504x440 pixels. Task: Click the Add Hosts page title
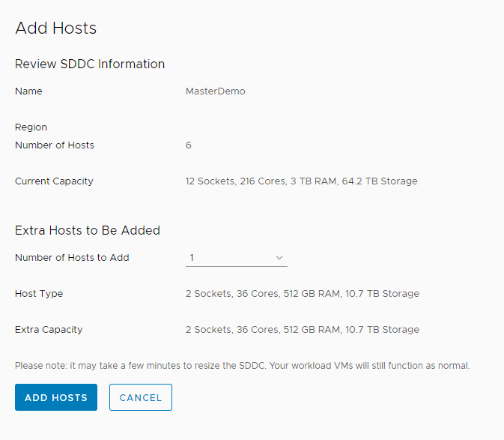tap(56, 28)
